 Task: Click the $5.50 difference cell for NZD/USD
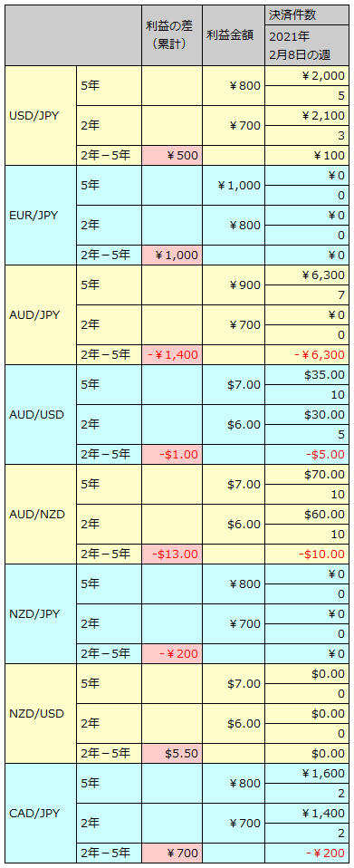(x=172, y=754)
